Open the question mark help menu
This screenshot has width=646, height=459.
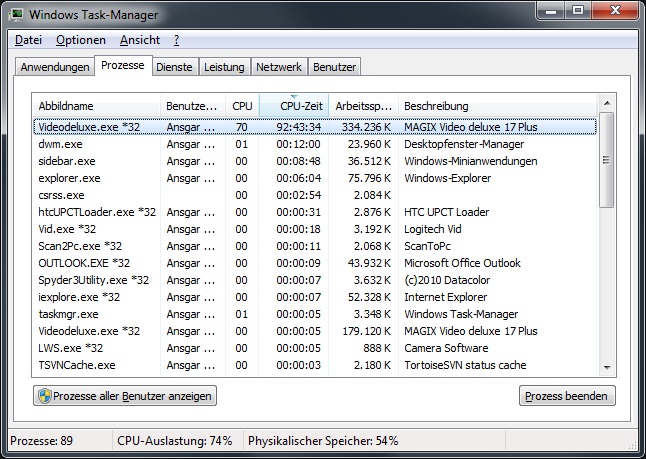[x=176, y=40]
